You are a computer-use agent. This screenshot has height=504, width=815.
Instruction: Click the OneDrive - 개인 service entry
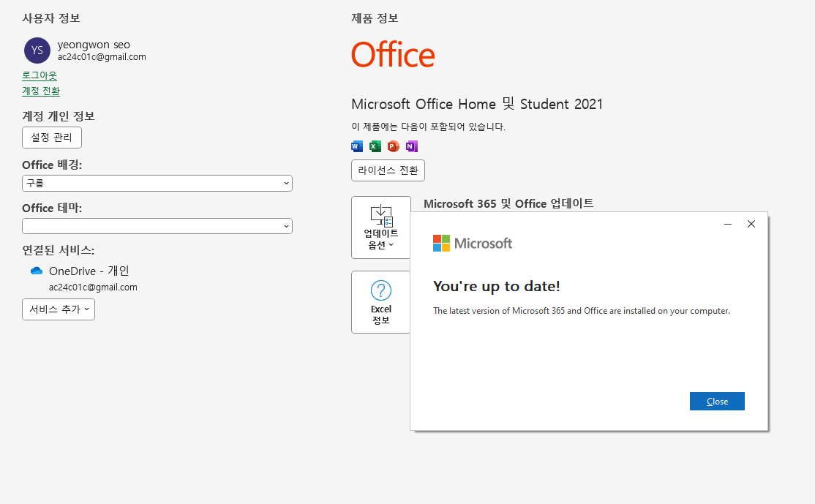pos(89,271)
